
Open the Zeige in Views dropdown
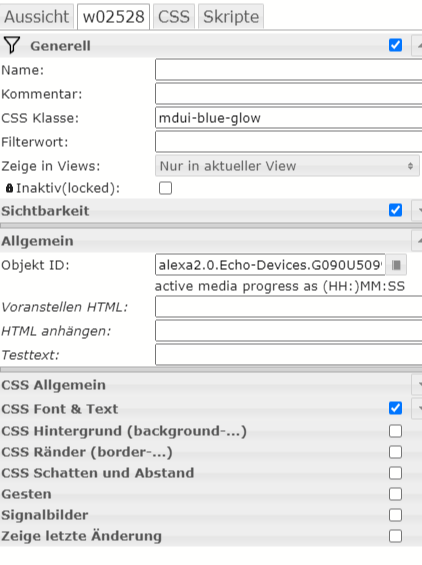pos(287,166)
